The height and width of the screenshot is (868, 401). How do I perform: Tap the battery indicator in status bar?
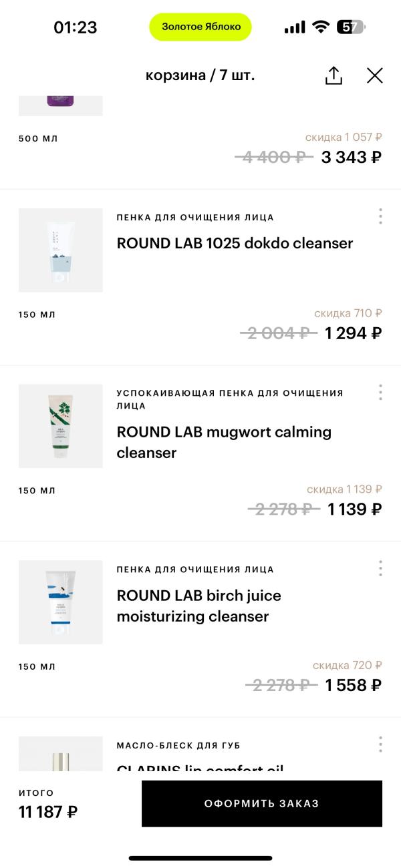[352, 27]
